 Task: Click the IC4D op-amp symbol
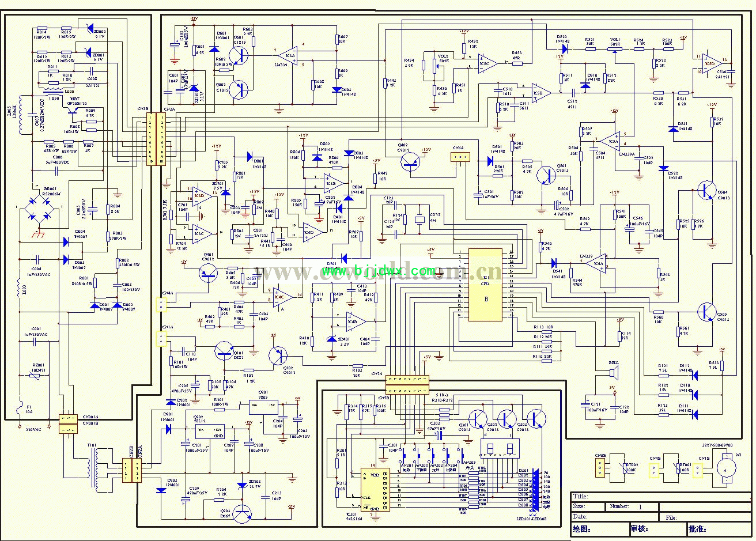tap(312, 232)
